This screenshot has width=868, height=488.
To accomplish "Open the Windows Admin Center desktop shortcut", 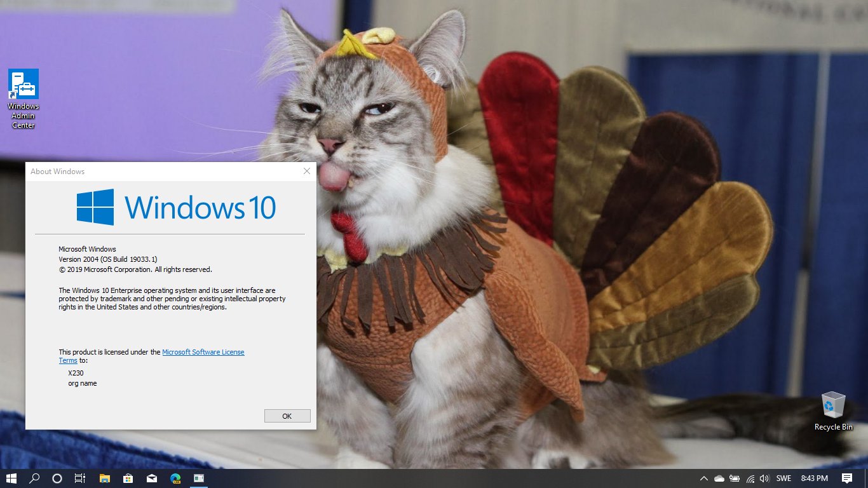I will click(x=24, y=98).
